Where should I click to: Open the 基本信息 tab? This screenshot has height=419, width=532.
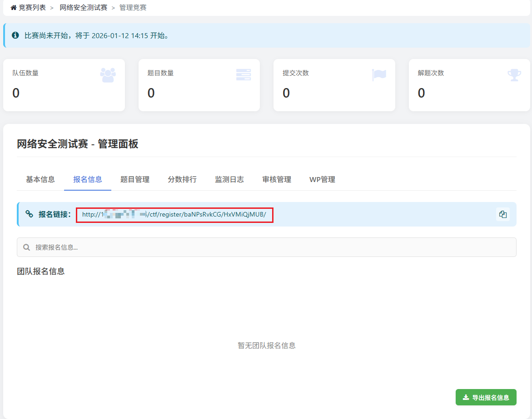click(x=40, y=179)
